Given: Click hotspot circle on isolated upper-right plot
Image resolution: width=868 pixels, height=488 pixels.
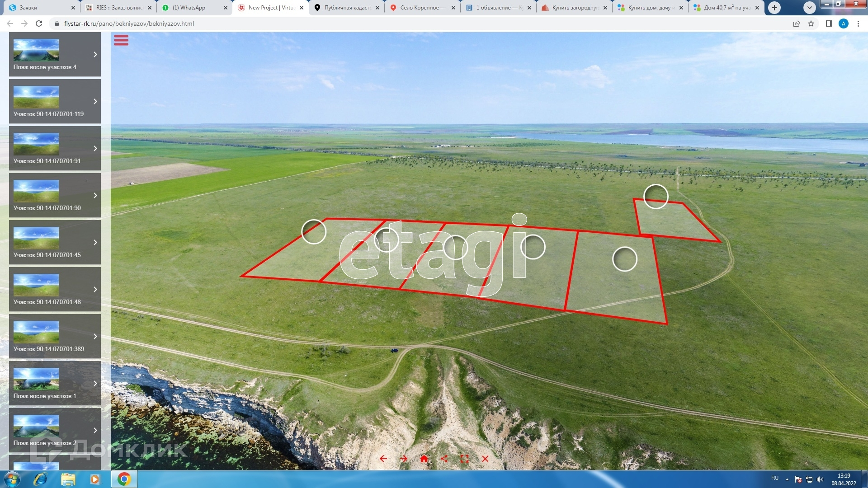Looking at the screenshot, I should (656, 197).
